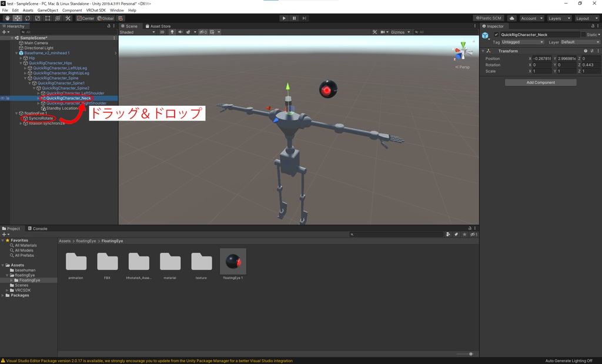Select the Scale tool in the toolbar
The height and width of the screenshot is (364, 602).
click(37, 18)
